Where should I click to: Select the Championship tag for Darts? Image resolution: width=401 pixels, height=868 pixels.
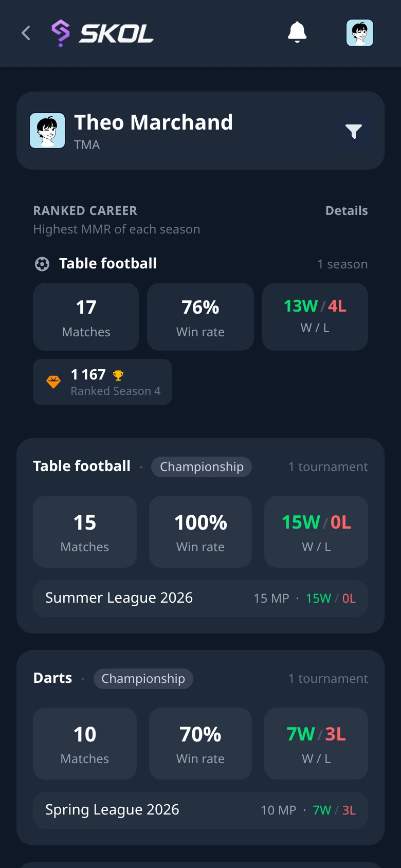143,679
